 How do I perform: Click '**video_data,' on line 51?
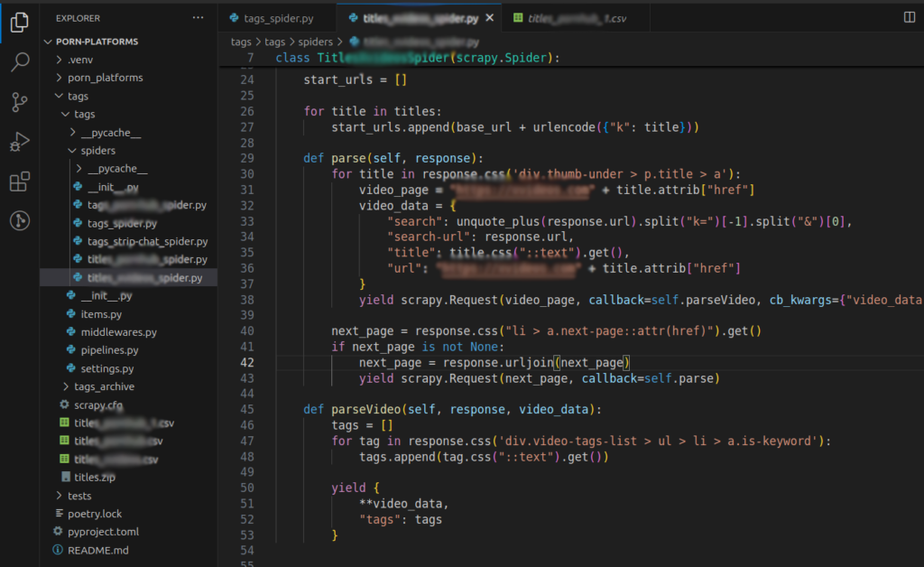[x=403, y=504]
